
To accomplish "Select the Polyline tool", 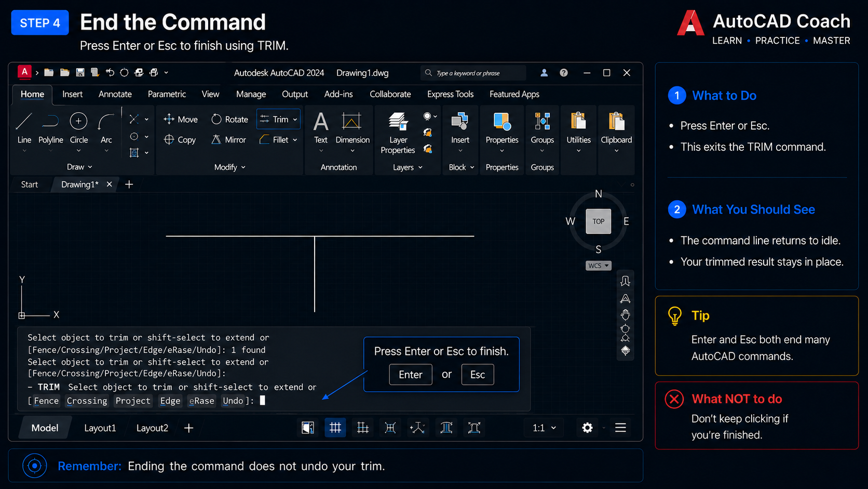I will point(50,128).
